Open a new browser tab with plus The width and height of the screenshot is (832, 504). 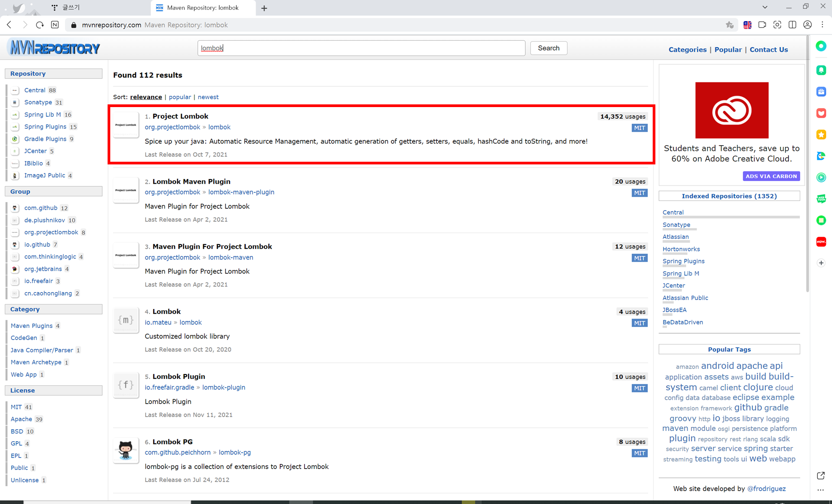tap(264, 8)
